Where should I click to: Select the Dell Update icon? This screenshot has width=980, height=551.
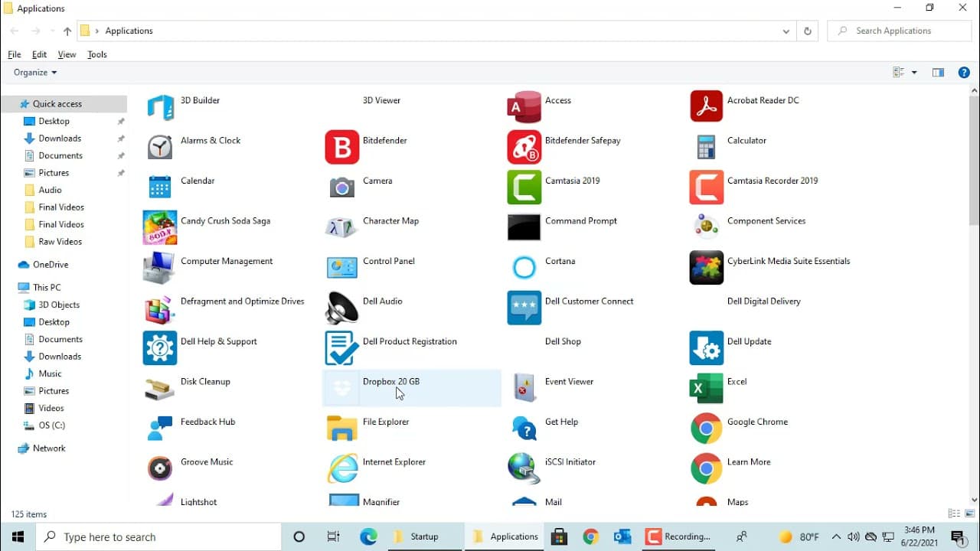(x=707, y=347)
